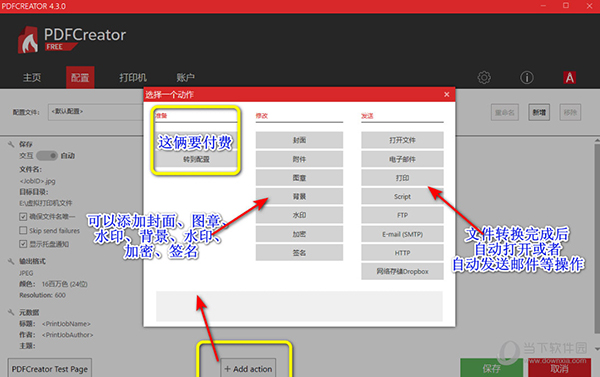The width and height of the screenshot is (600, 377).
Task: Choose the 封面 cover action
Action: coord(299,140)
